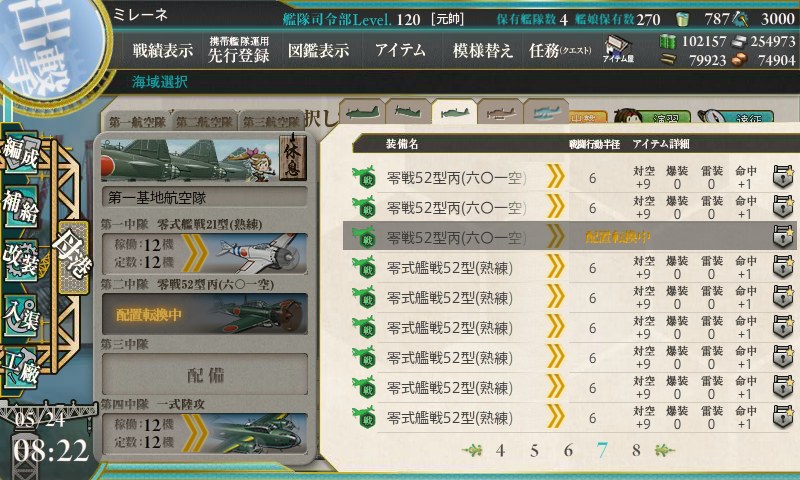Toggle lock on first 零戦52型丙(六〇一空) row

[783, 177]
